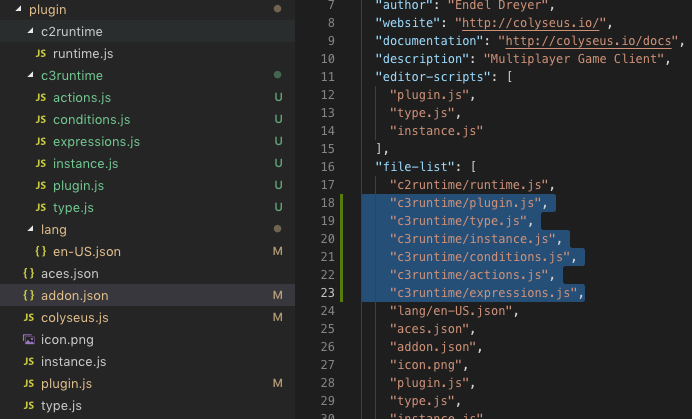Click line number 16 in gutter
The height and width of the screenshot is (419, 692).
click(327, 166)
